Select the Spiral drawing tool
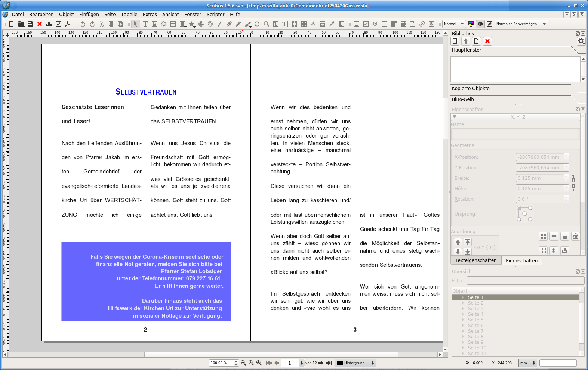The width and height of the screenshot is (588, 370). point(210,24)
